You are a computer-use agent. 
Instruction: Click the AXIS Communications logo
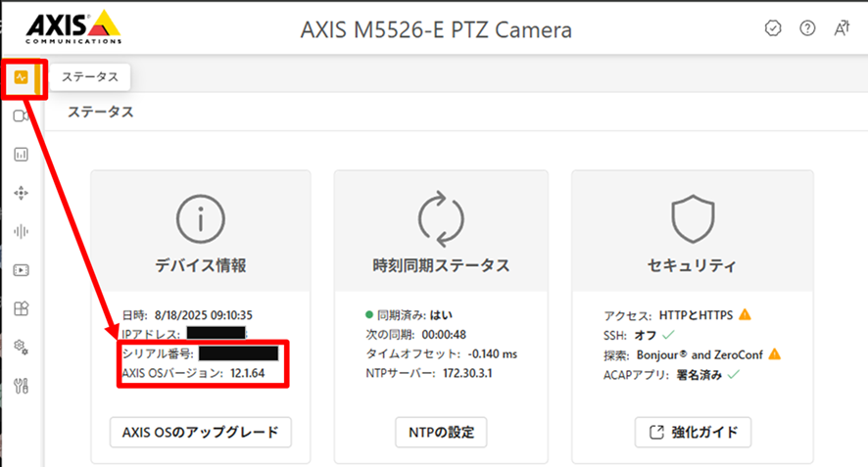pyautogui.click(x=72, y=28)
